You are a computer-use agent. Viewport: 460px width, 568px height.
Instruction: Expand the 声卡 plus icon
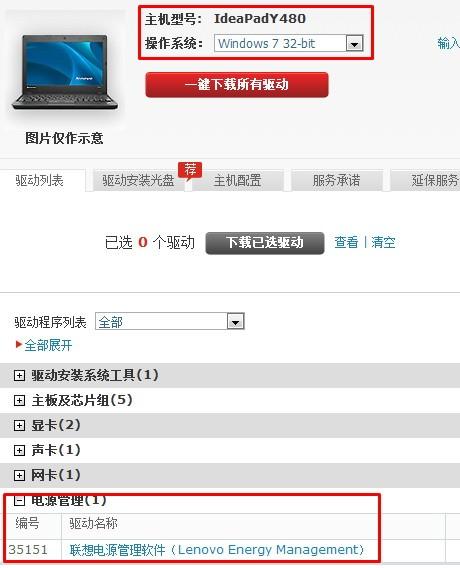click(x=19, y=450)
